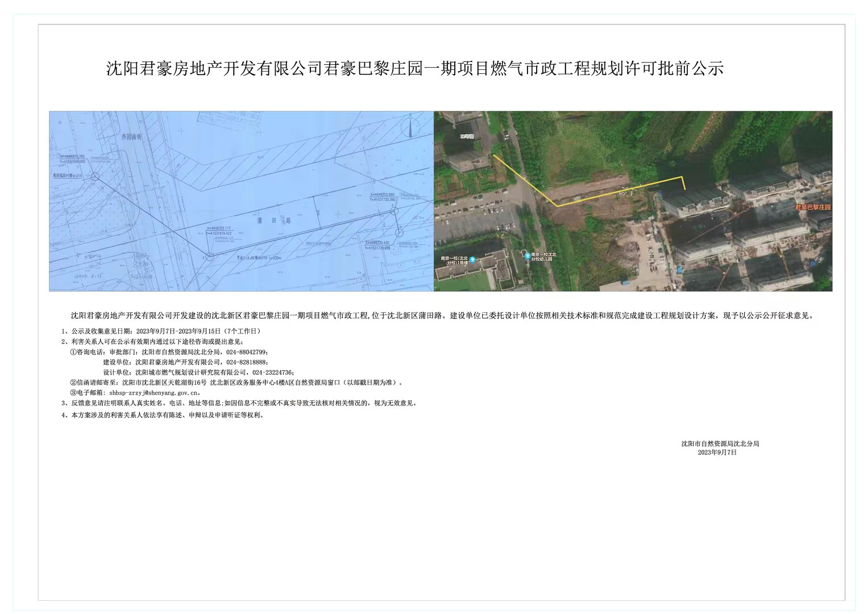Click the public notice period dates line
The width and height of the screenshot is (868, 614).
point(165,331)
